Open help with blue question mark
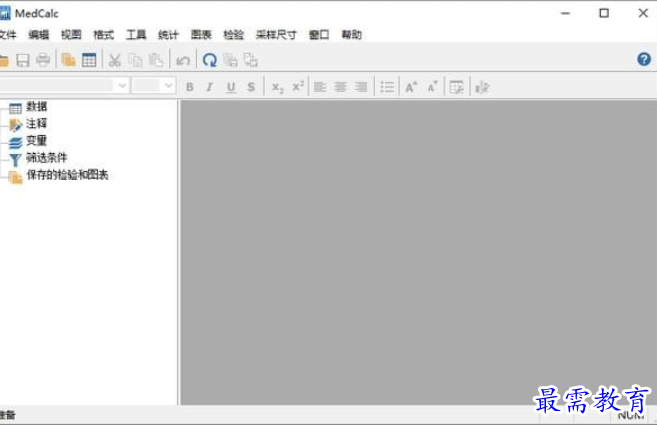657x432 pixels. pos(644,59)
